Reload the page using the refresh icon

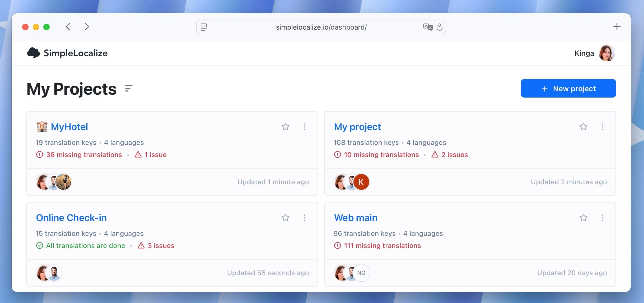tap(439, 27)
